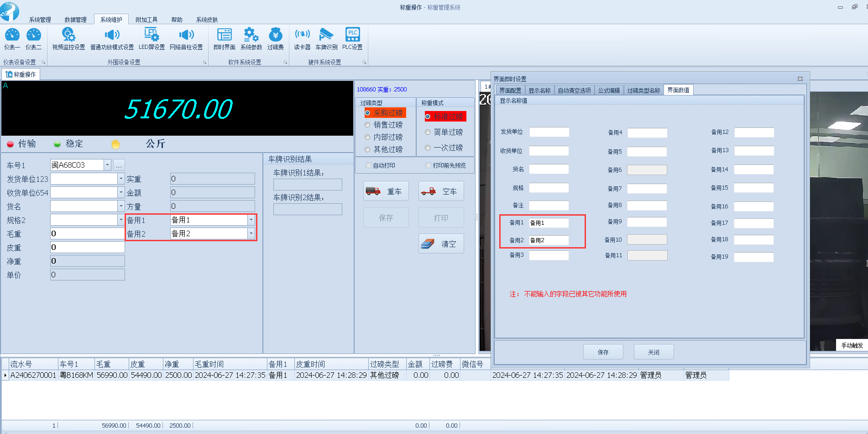The image size is (868, 434).
Task: Expand 软件系统设置 group launcher
Action: click(286, 63)
